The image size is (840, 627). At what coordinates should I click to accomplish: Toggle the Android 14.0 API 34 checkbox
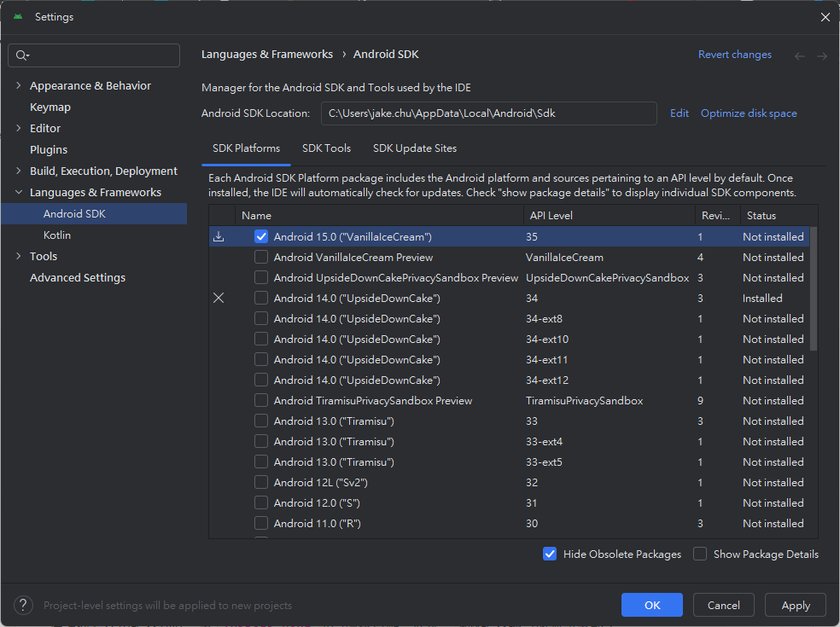pos(261,299)
